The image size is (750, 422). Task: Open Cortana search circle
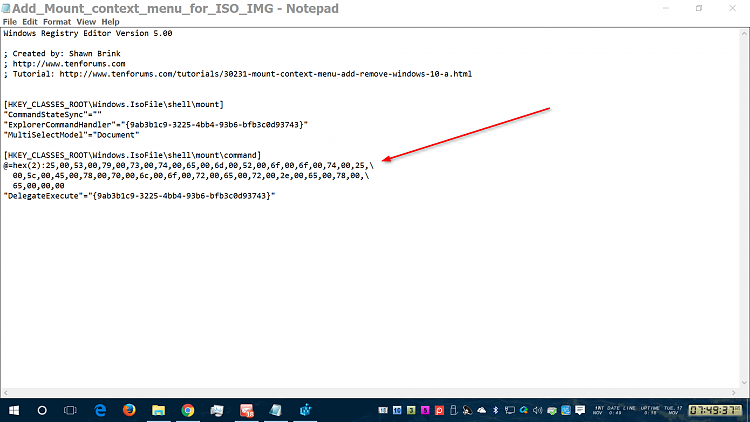point(42,411)
